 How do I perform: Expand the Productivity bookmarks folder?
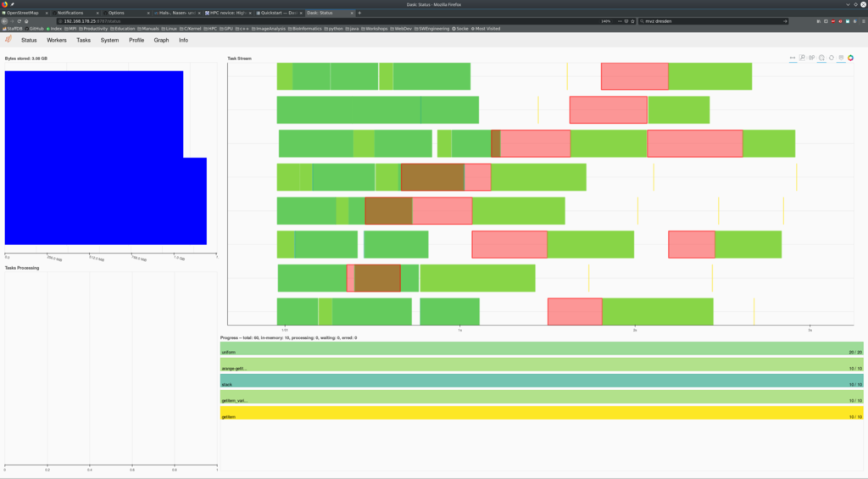93,28
